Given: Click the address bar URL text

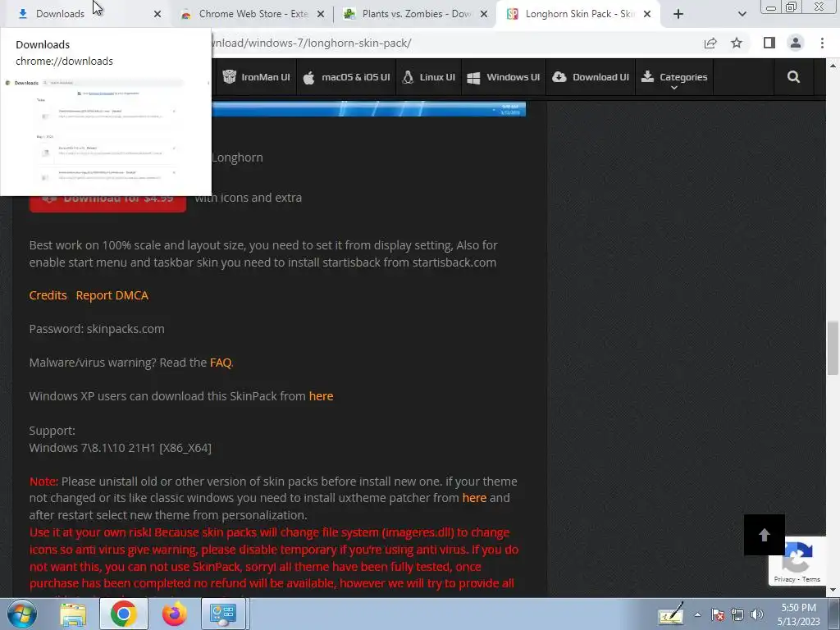Looking at the screenshot, I should point(312,43).
